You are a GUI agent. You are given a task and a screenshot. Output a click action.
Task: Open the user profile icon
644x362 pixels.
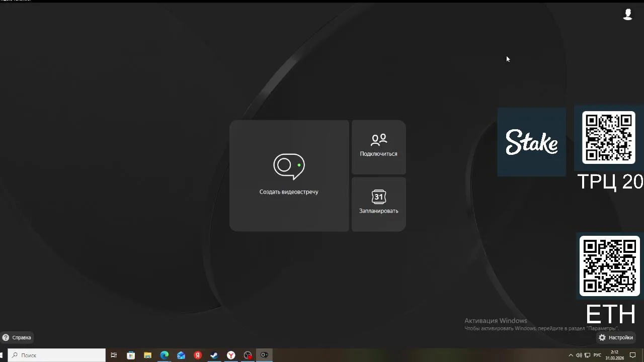click(628, 14)
